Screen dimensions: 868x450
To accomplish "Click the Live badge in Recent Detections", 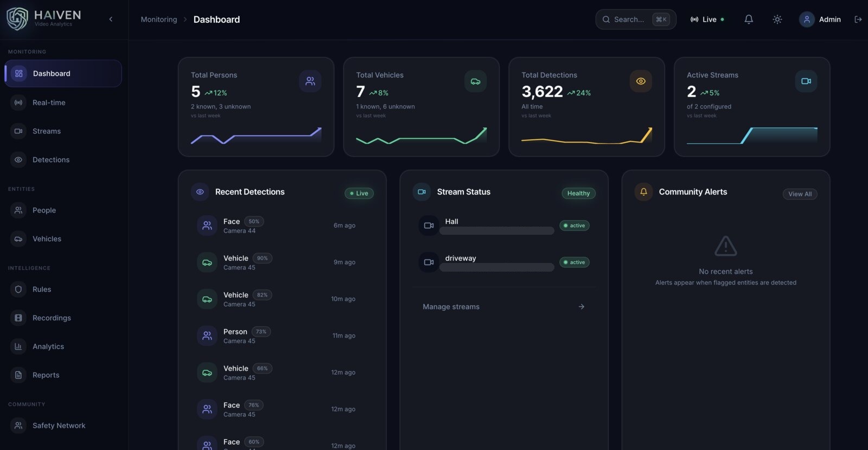I will click(359, 194).
